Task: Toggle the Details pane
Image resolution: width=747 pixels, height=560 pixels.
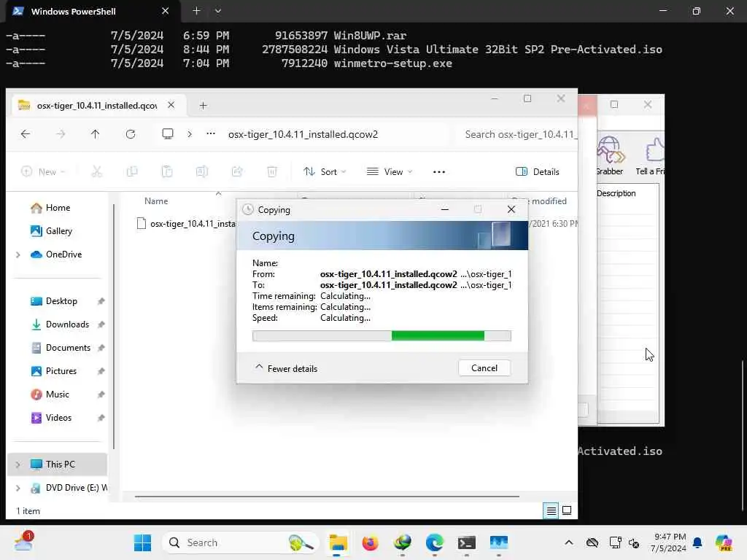Action: coord(538,171)
